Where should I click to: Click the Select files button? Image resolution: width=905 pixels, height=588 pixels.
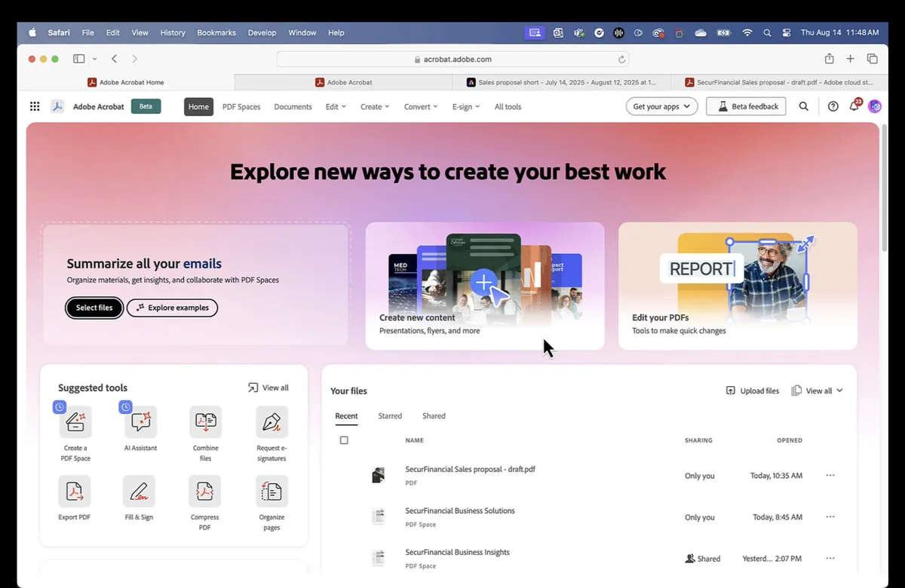tap(94, 308)
